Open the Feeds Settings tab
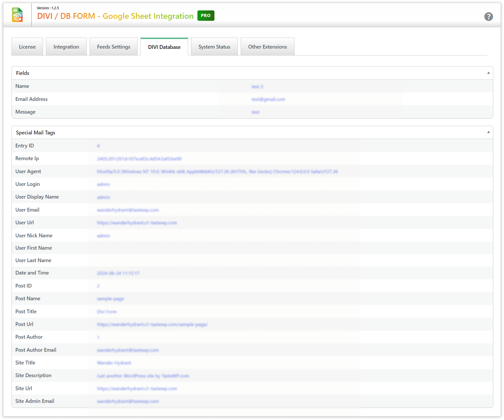This screenshot has width=504, height=420. [x=114, y=47]
